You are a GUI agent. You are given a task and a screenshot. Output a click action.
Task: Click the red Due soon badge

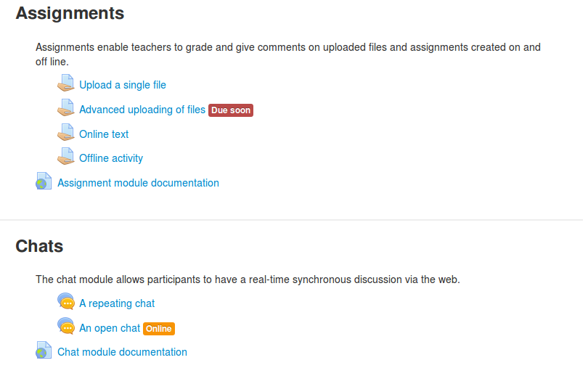pyautogui.click(x=231, y=110)
